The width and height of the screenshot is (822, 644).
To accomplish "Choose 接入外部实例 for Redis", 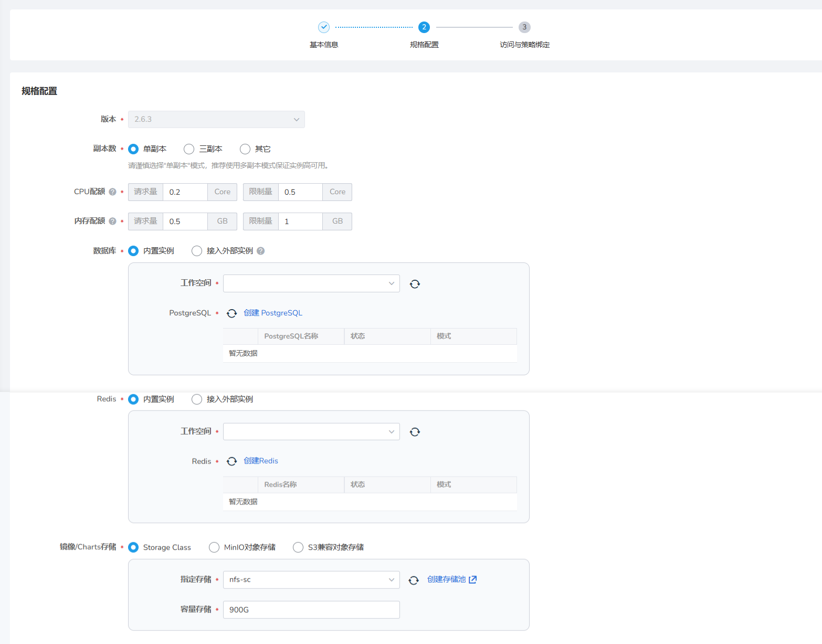I will [x=197, y=399].
